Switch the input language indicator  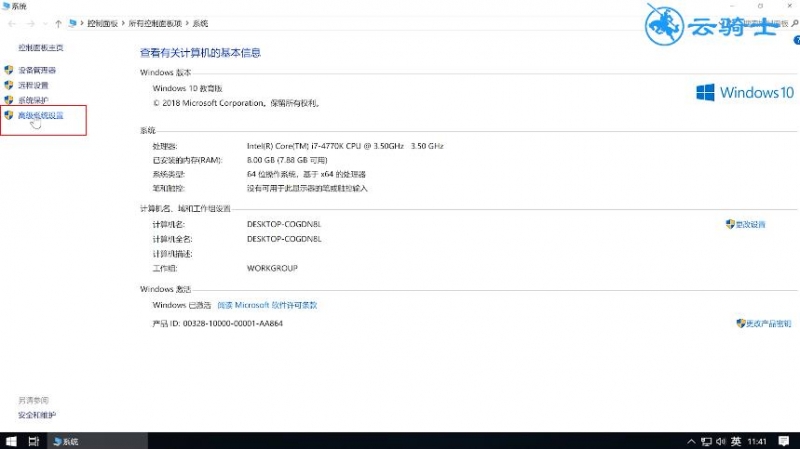(x=736, y=441)
